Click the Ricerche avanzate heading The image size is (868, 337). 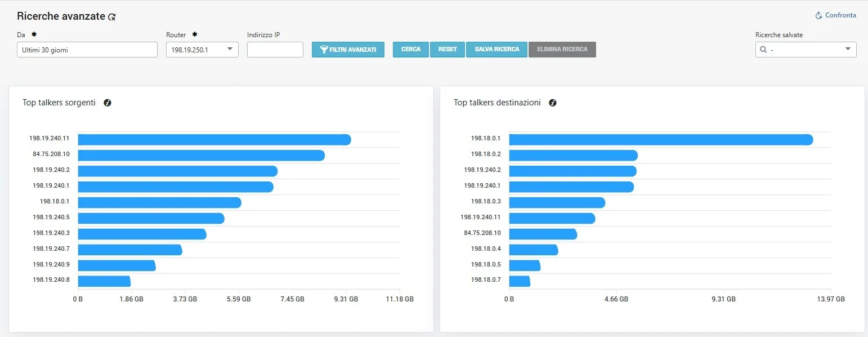click(61, 16)
